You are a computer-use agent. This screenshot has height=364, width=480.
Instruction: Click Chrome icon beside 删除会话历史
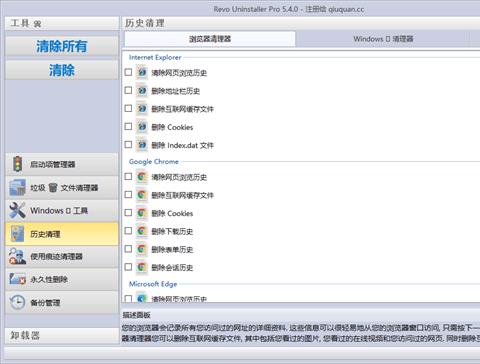(x=142, y=267)
